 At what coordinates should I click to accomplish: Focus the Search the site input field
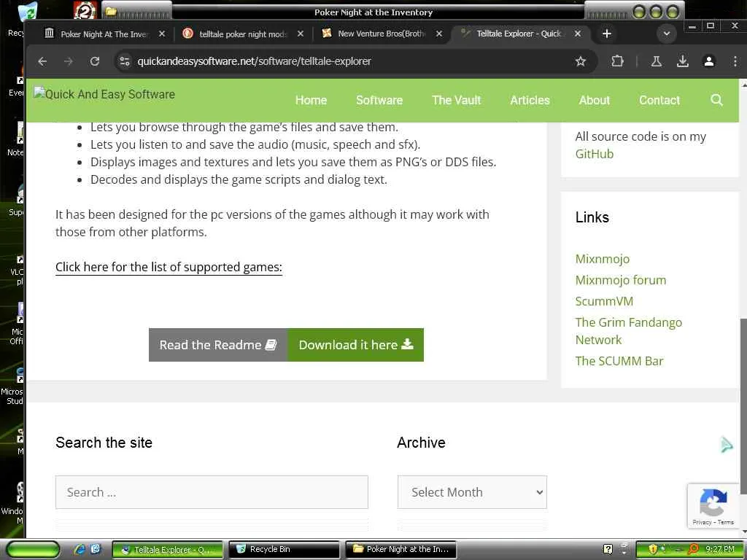tap(212, 492)
